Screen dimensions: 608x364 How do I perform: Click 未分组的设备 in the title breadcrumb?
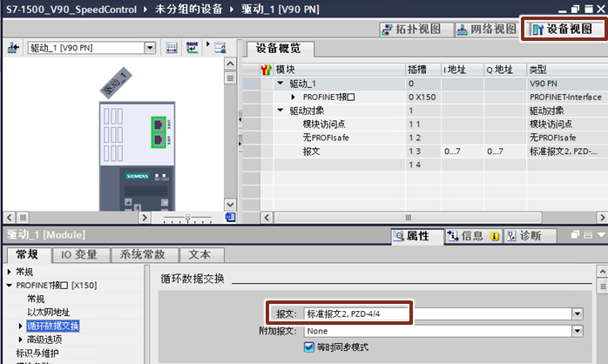(x=189, y=9)
